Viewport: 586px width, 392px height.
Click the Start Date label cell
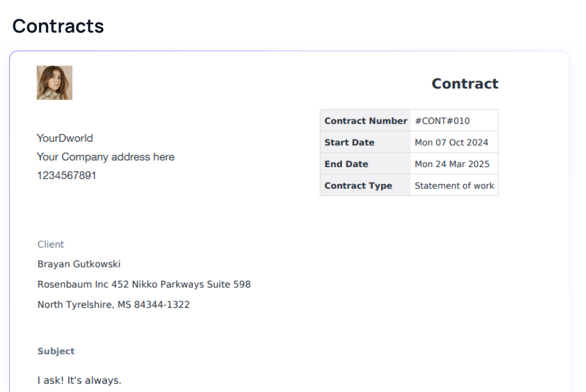point(366,142)
